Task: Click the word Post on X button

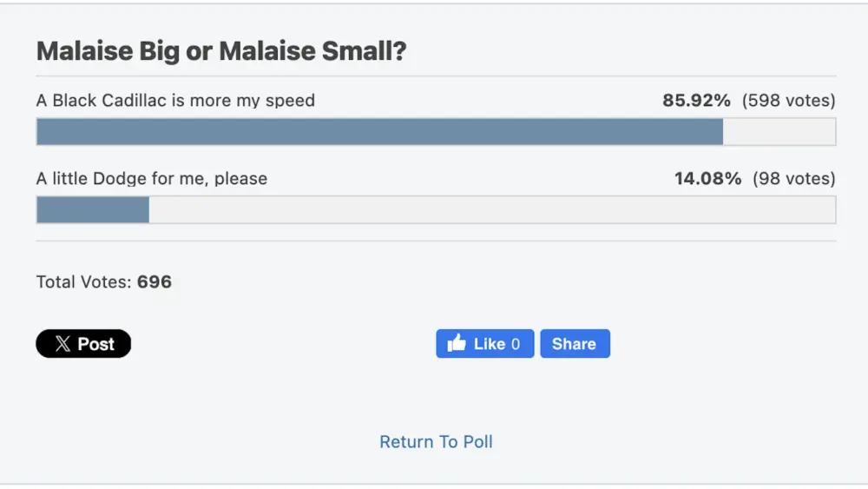Action: [x=95, y=344]
